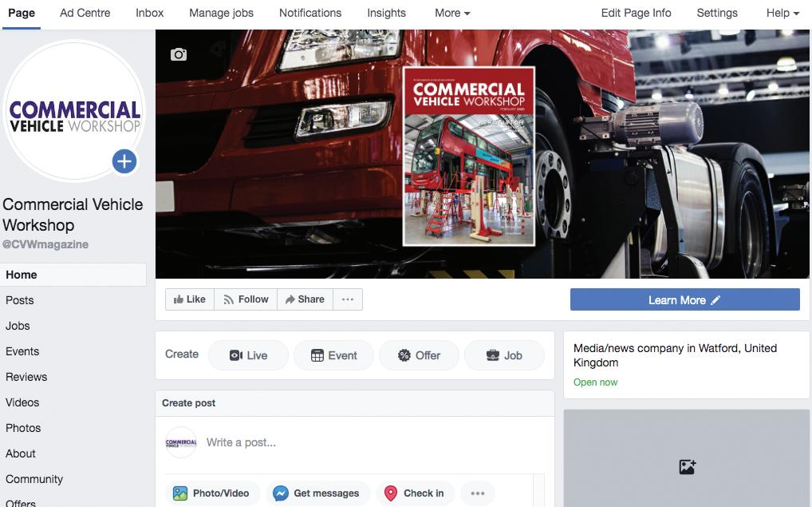Like the Commercial Vehicle Workshop page
812x507 pixels.
[190, 299]
